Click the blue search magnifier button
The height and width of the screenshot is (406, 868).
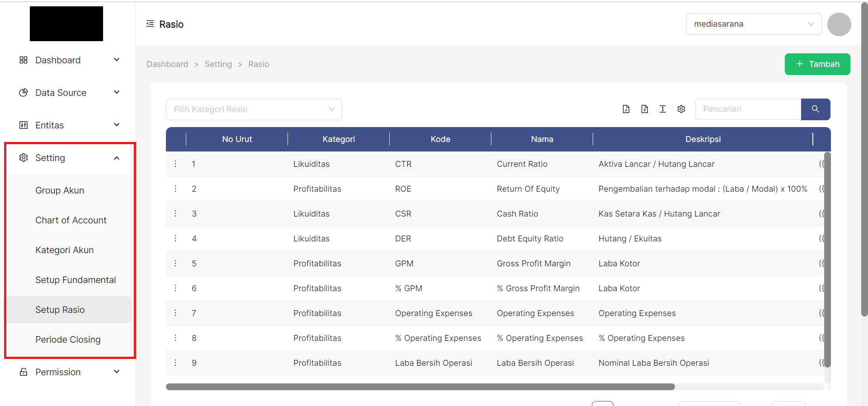pos(816,109)
